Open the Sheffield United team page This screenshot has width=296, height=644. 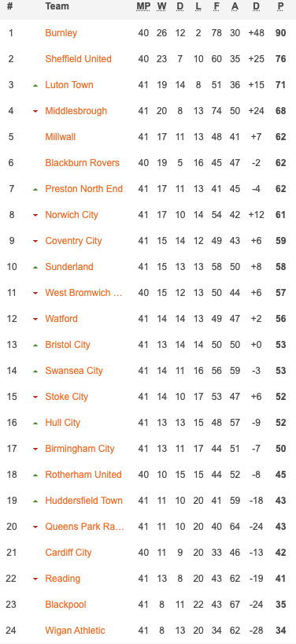(x=79, y=59)
